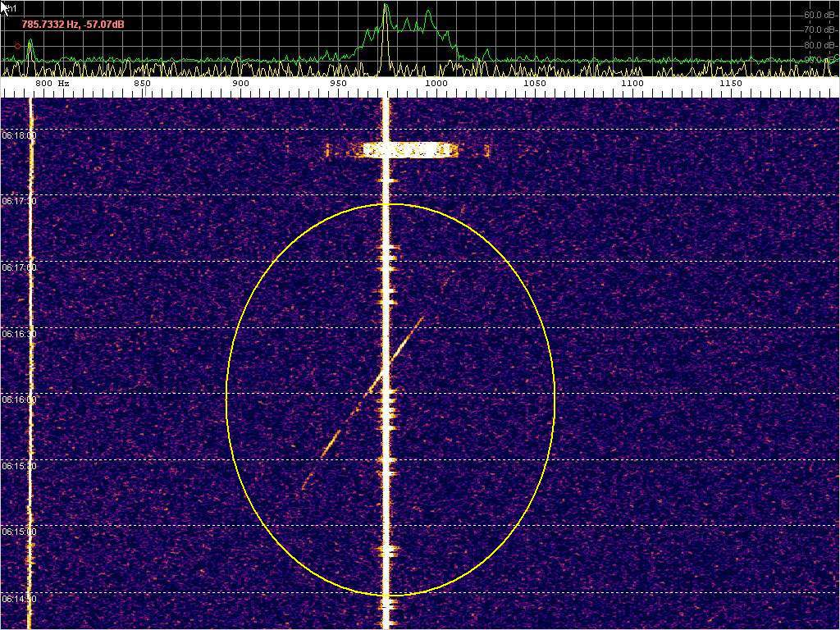Screen dimensions: 840x630
Task: Click the 80.0 dB amplitude label
Action: click(x=819, y=45)
